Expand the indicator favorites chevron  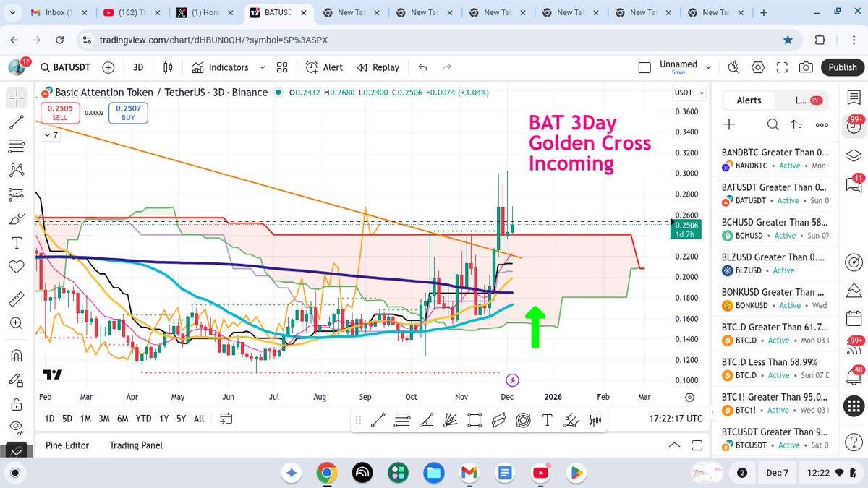point(262,67)
